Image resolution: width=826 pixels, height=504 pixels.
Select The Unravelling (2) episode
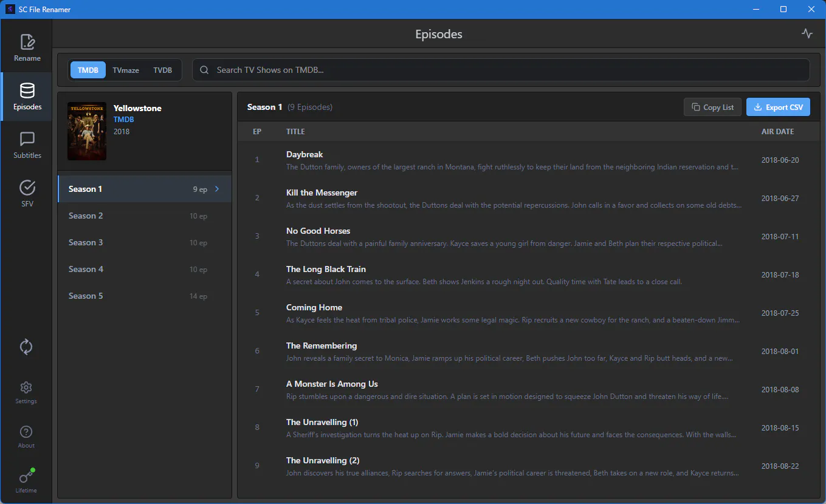pos(529,466)
